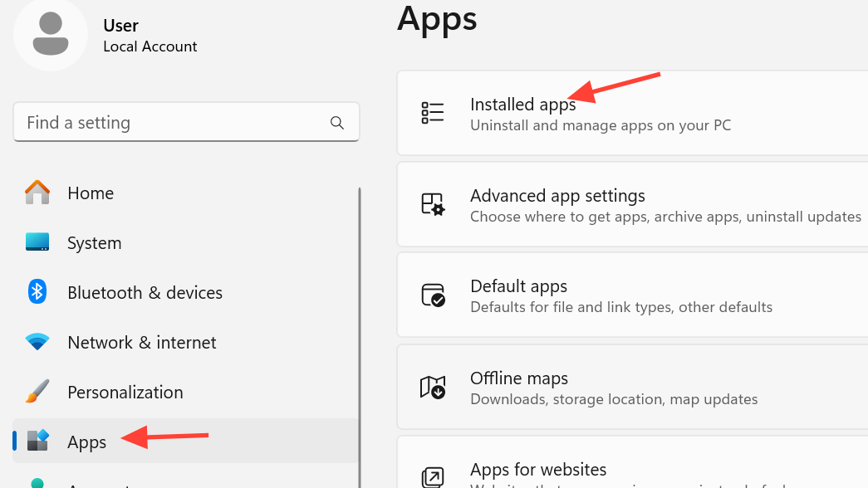Click the Installed apps list icon
868x488 pixels.
[x=433, y=113]
